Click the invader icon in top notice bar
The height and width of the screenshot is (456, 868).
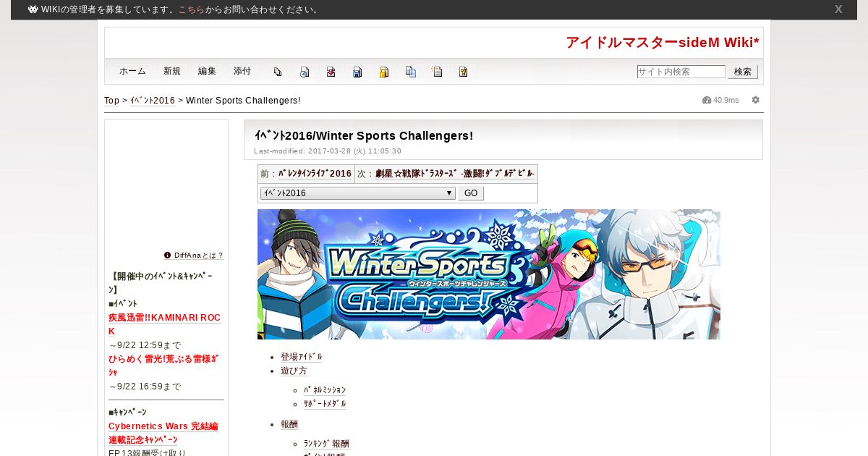coord(33,9)
